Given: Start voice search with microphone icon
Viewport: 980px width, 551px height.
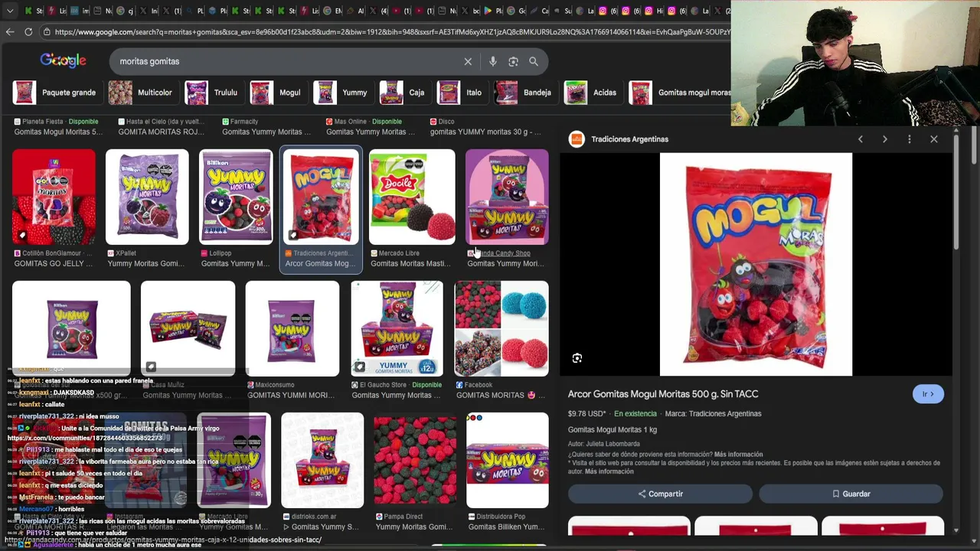Looking at the screenshot, I should click(x=492, y=61).
